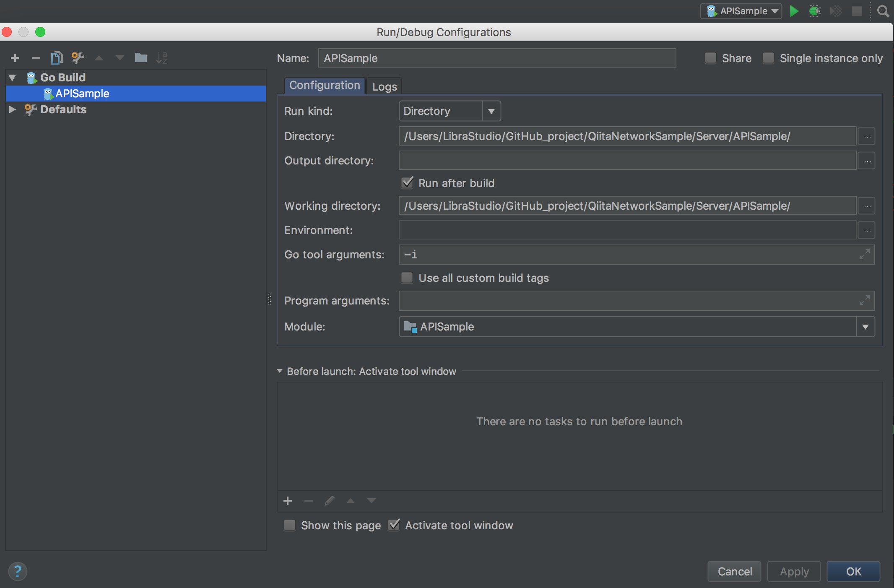Open help with the question mark icon

point(17,571)
